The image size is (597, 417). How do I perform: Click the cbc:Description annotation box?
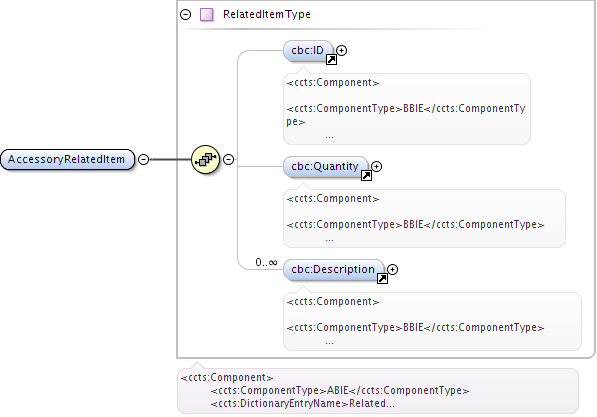pos(432,321)
